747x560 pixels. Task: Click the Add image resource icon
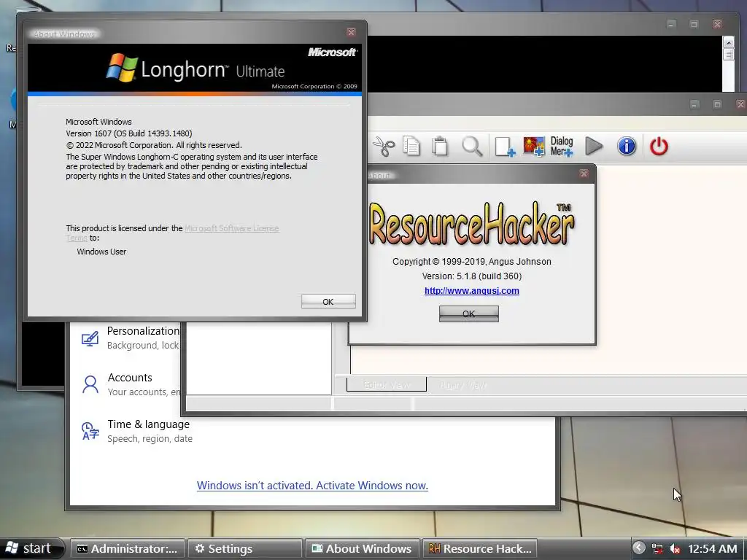(534, 146)
